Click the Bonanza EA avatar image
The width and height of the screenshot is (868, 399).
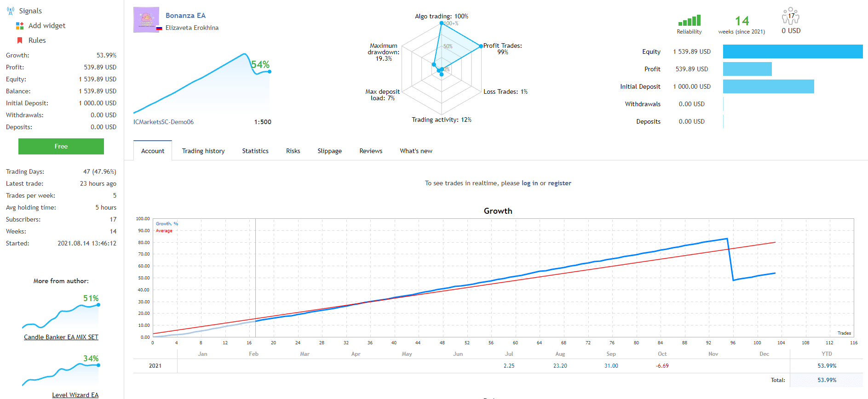(146, 20)
